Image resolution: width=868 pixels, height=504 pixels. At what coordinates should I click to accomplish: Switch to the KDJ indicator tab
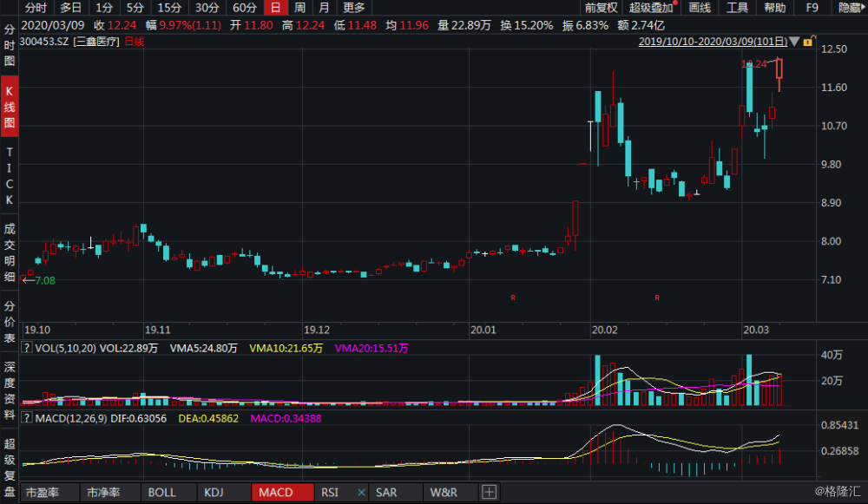(x=214, y=491)
